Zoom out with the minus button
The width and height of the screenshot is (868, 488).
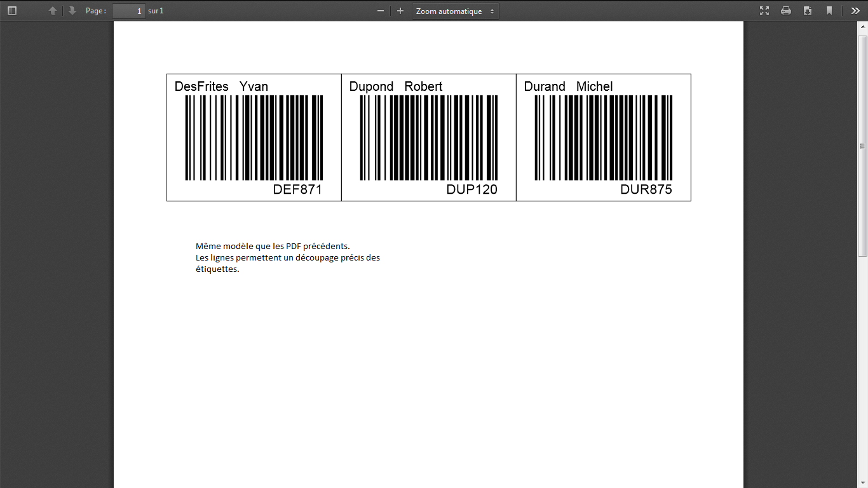tap(381, 11)
